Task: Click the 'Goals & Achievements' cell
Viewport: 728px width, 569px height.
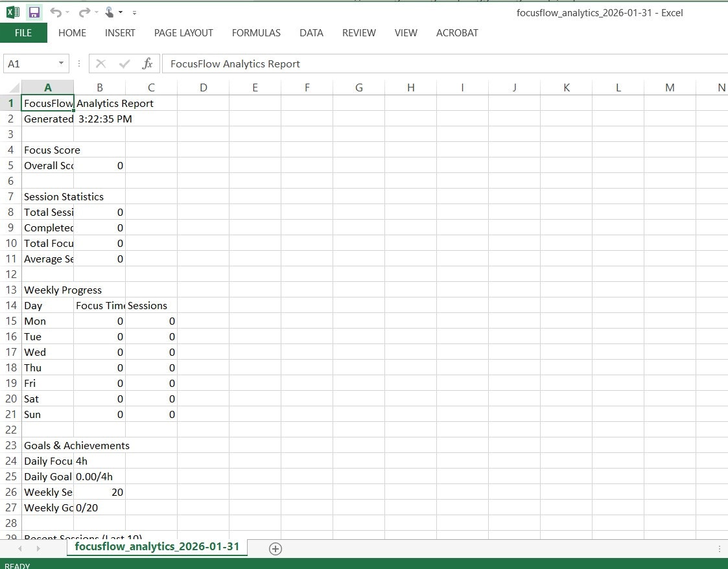Action: tap(47, 446)
